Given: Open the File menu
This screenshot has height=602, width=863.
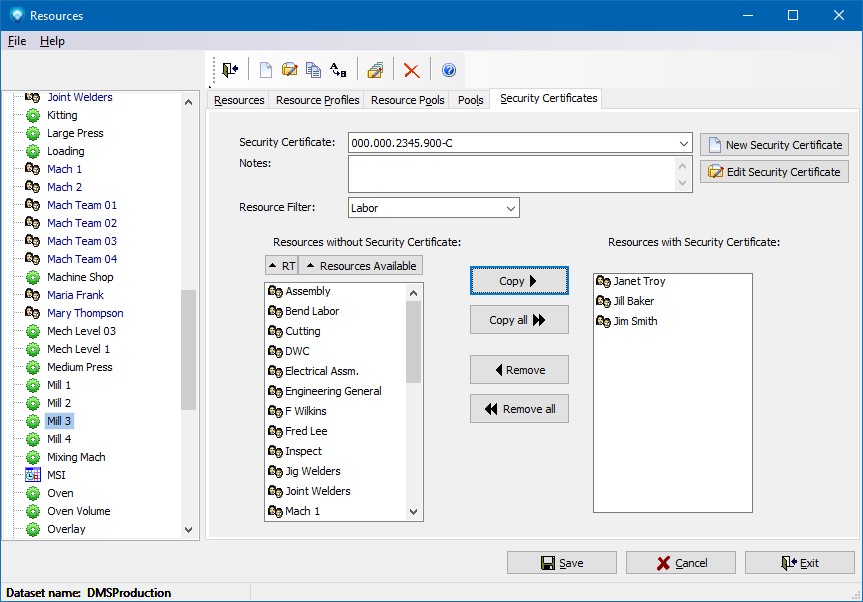Looking at the screenshot, I should pyautogui.click(x=17, y=41).
